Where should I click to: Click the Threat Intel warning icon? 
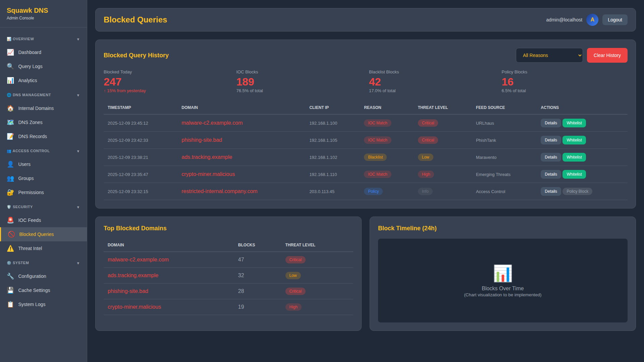pyautogui.click(x=10, y=248)
